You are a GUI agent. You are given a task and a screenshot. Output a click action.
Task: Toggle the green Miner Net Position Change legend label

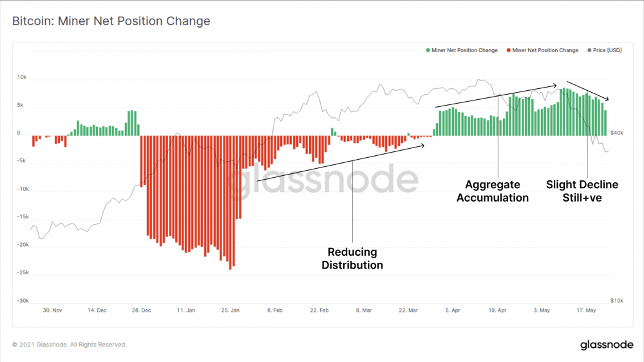click(465, 50)
